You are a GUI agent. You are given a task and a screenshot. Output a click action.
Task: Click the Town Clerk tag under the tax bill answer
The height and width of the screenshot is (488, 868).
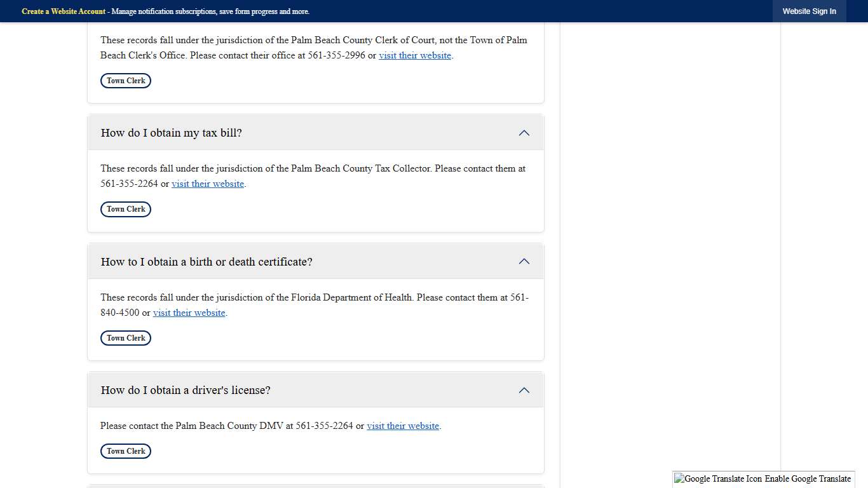coord(125,209)
